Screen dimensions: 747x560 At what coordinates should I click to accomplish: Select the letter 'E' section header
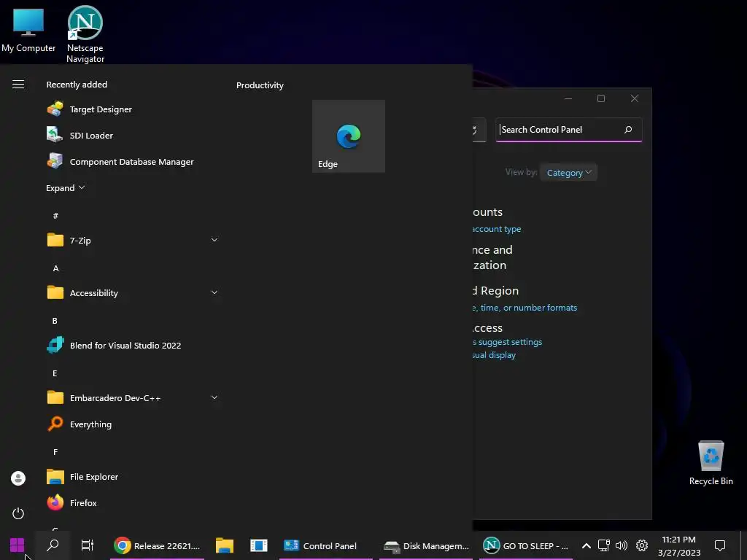coord(55,373)
